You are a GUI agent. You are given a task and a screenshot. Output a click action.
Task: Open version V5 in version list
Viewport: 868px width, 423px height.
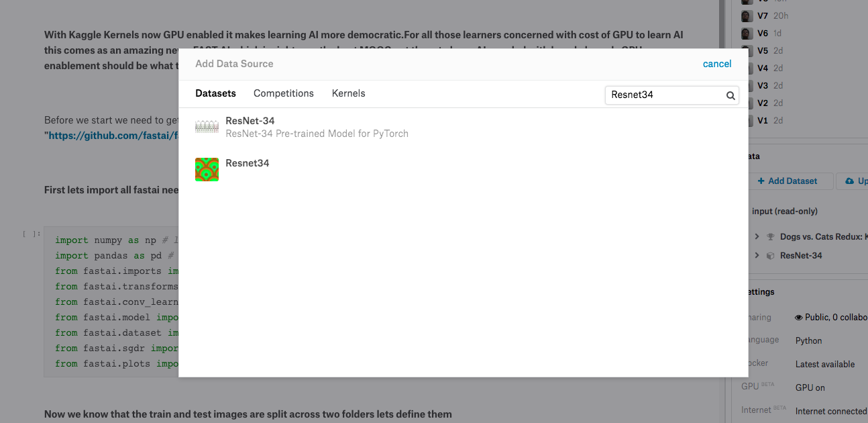coord(763,50)
